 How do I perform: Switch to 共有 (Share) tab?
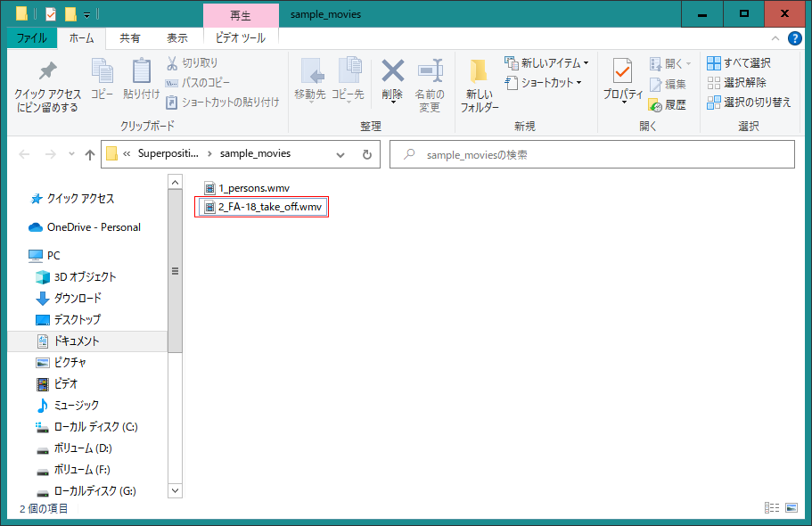pyautogui.click(x=130, y=37)
